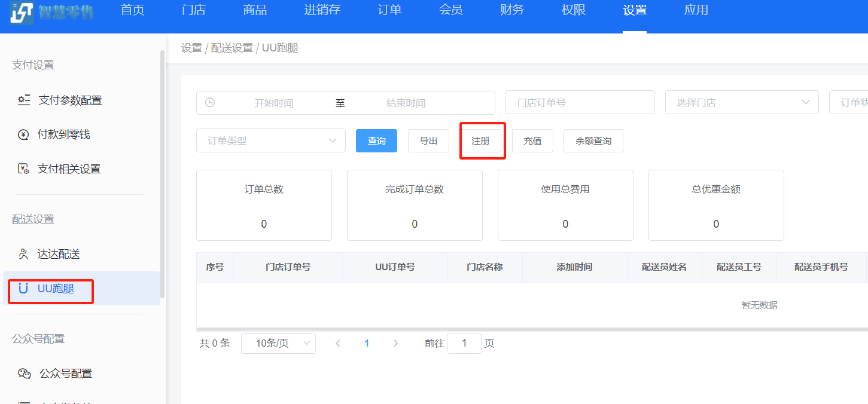
Task: Click the 前往 page number input
Action: coord(464,343)
